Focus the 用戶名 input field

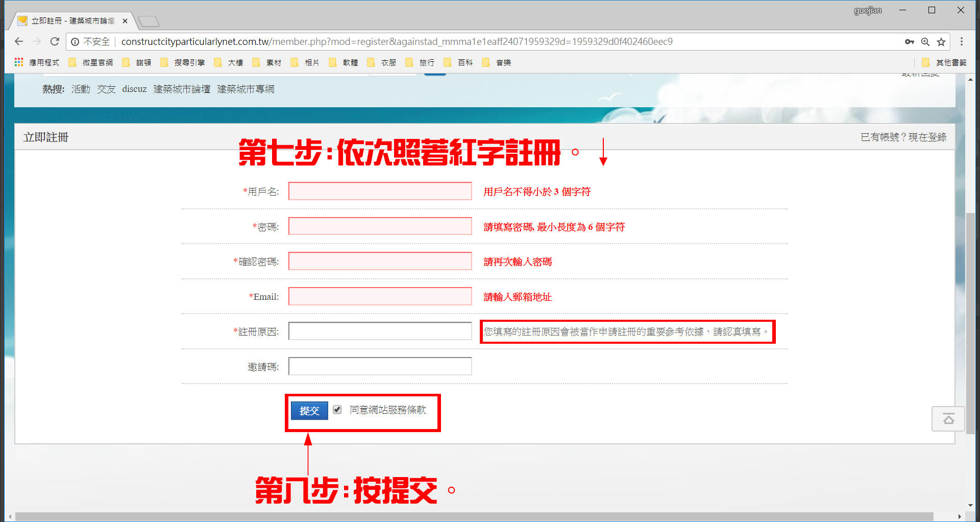point(380,192)
